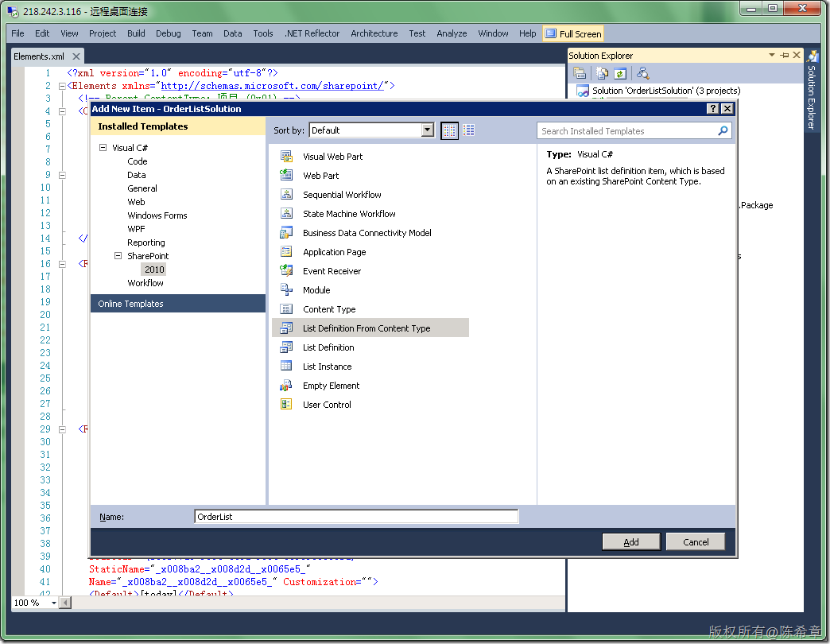Select the Code category
The height and width of the screenshot is (644, 830).
[137, 161]
